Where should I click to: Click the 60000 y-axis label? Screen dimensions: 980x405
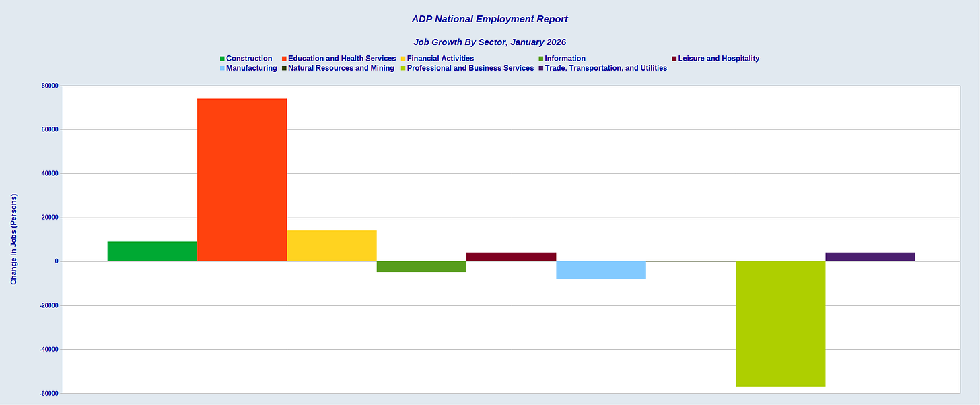click(x=50, y=129)
